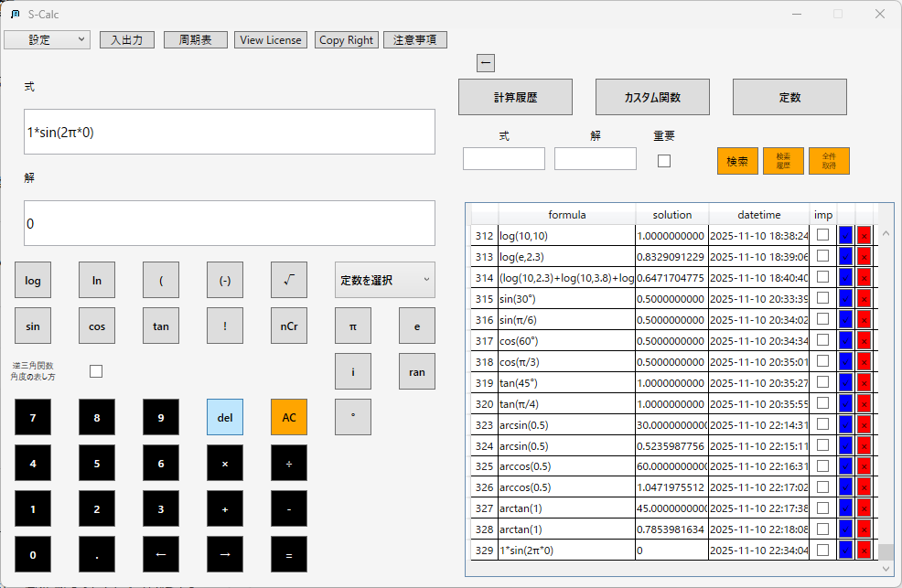Screen dimensions: 902x588
Task: Click the 検索 search button
Action: click(x=736, y=160)
